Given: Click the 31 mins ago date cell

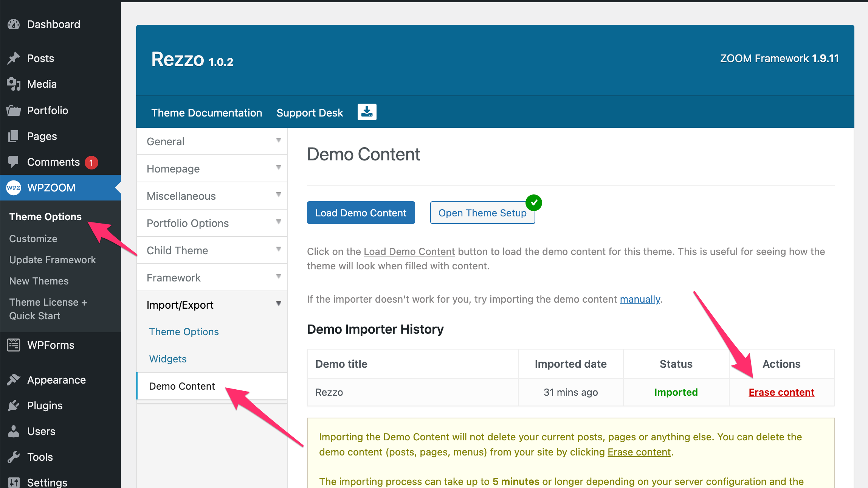Looking at the screenshot, I should (570, 392).
